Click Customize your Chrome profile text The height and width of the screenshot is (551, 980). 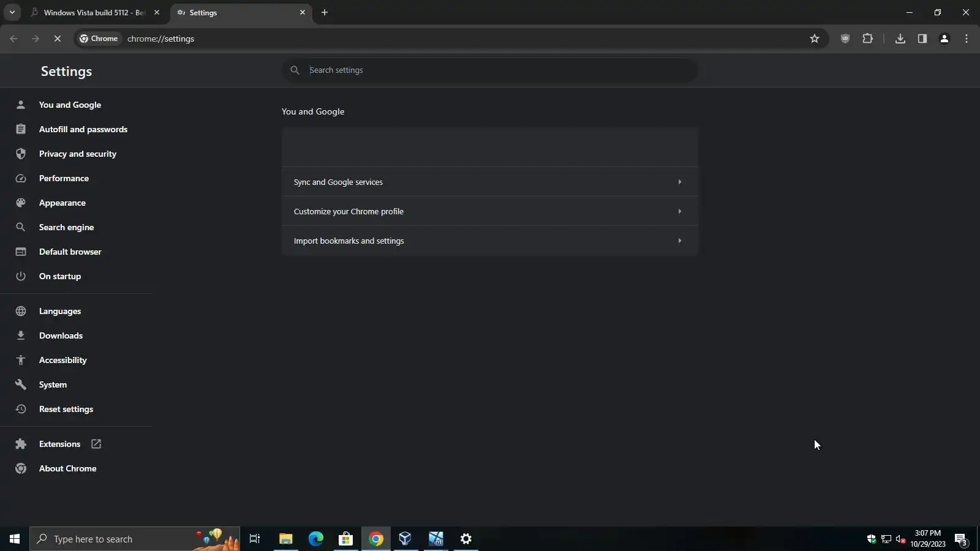tap(349, 211)
